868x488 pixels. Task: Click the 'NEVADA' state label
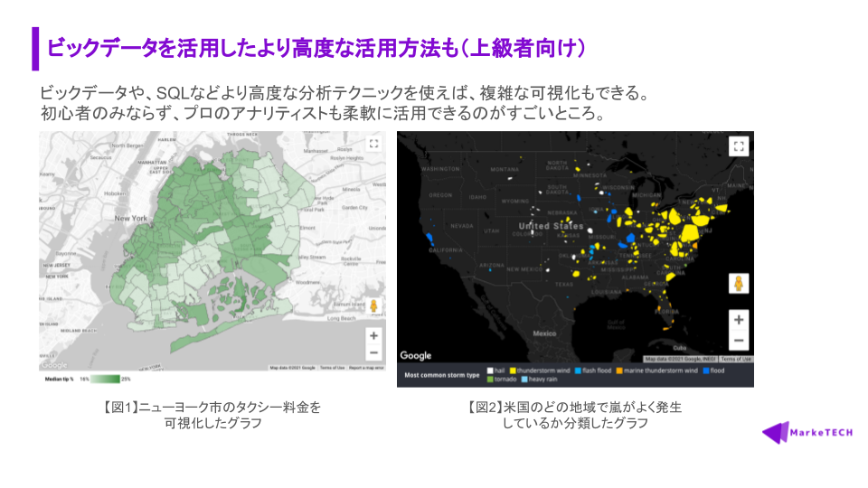pos(462,226)
